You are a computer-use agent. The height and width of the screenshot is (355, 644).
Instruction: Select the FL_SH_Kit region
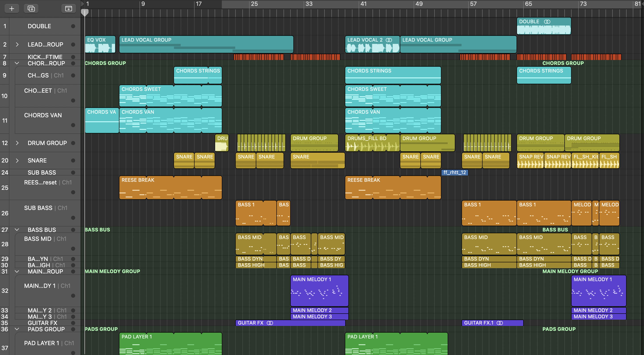(585, 161)
